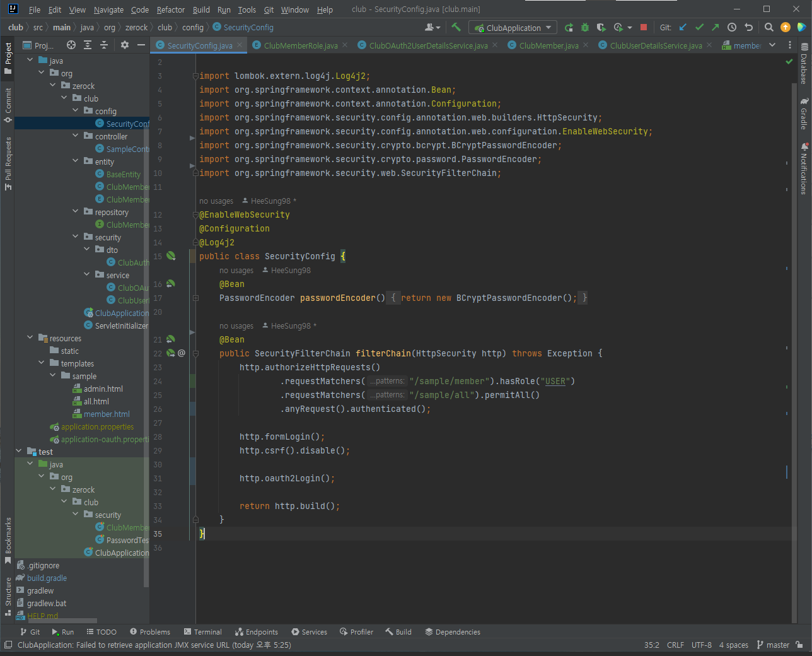
Task: Switch to ClubOAuth2UserDetailsService.java tab
Action: coord(428,45)
